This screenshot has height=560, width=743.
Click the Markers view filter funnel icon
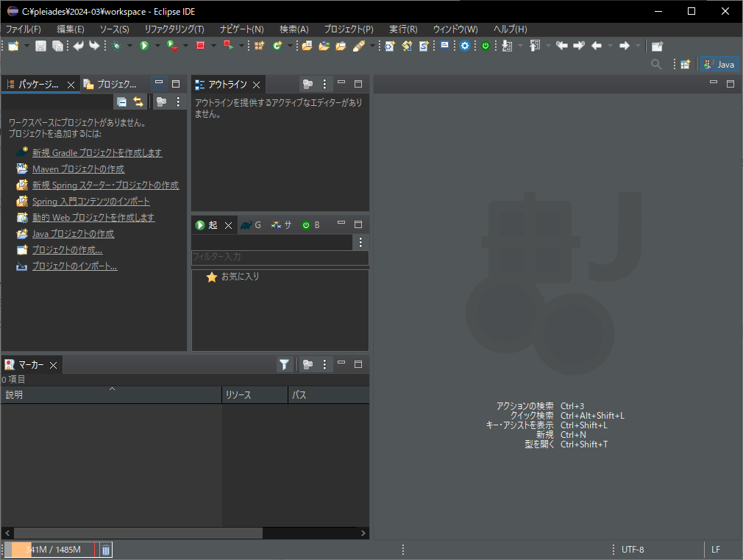(x=284, y=364)
